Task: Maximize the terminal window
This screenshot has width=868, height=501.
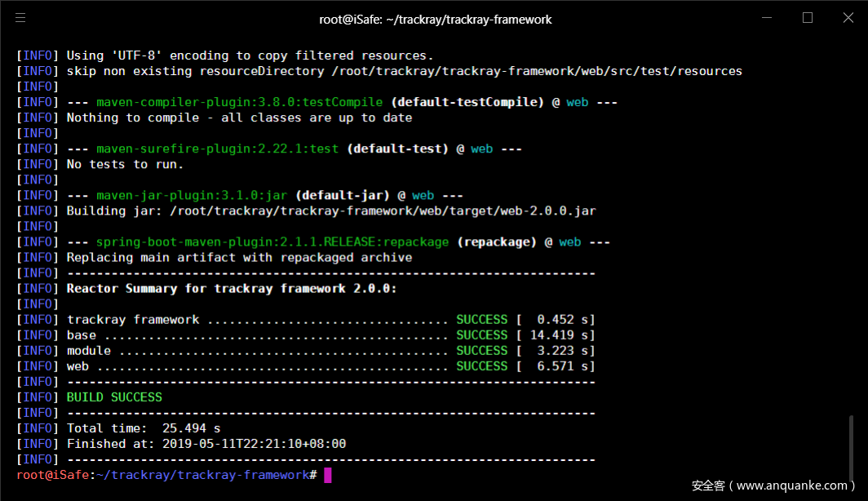Action: pos(808,18)
